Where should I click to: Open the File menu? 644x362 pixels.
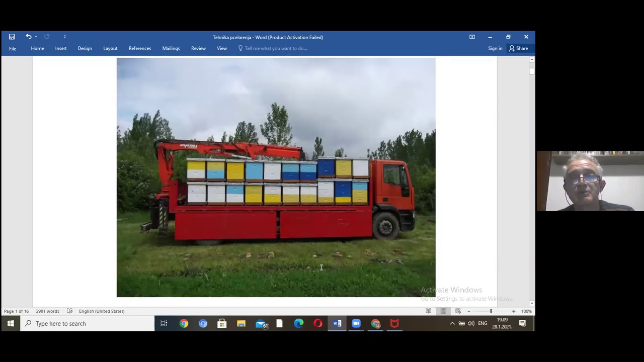point(13,49)
